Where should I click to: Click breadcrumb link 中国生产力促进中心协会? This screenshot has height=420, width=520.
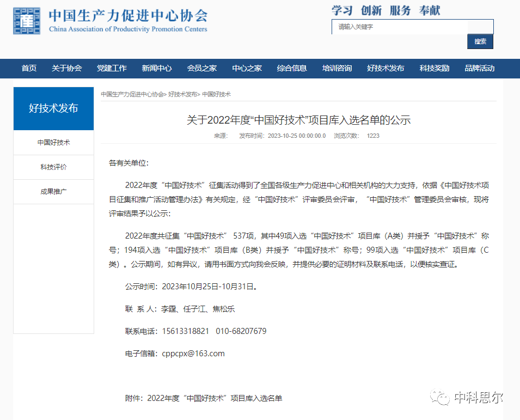pos(132,95)
